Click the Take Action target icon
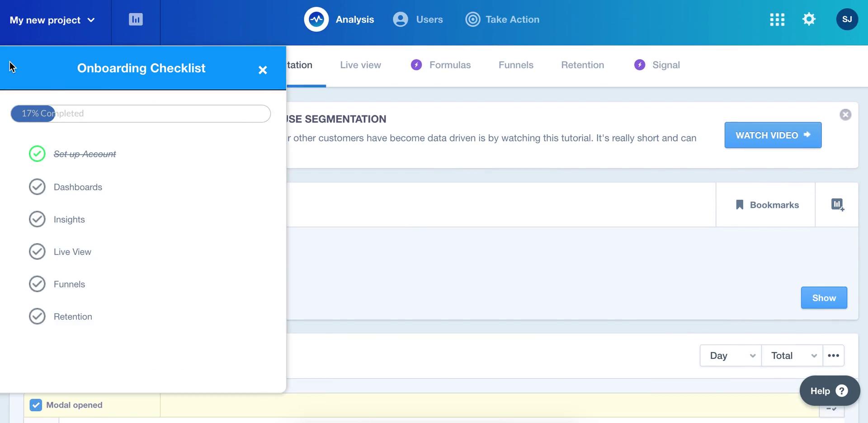868x423 pixels. point(472,19)
